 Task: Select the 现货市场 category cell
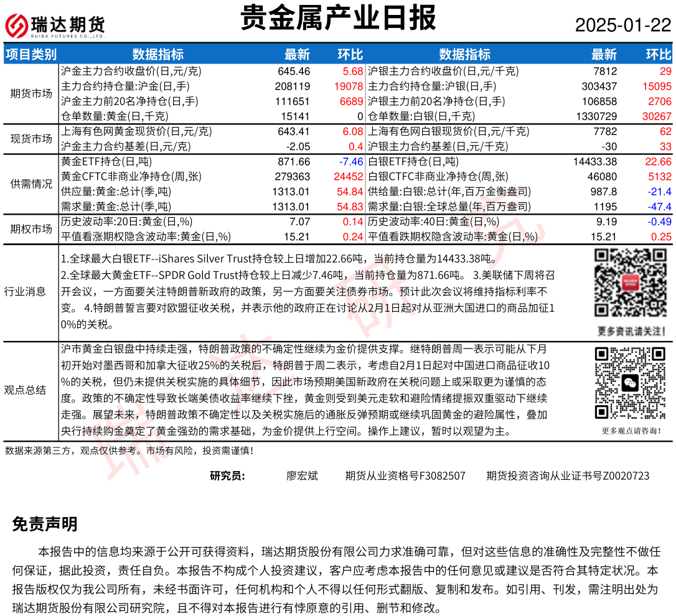[x=31, y=139]
